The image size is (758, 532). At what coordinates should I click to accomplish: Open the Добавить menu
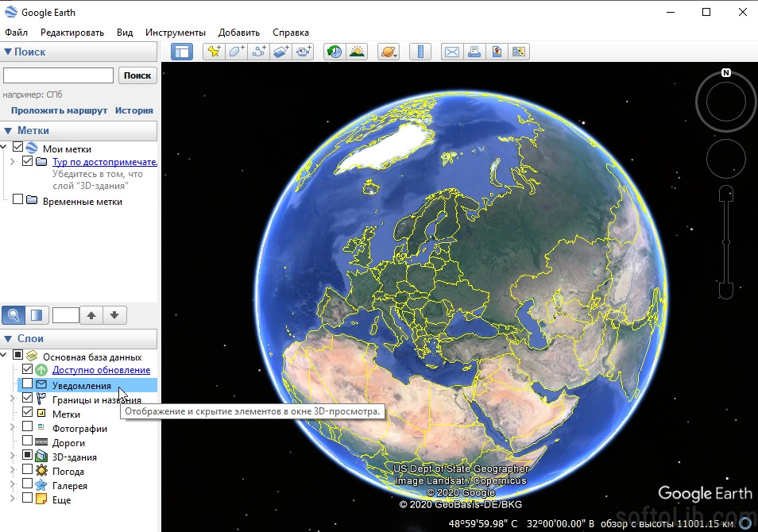pos(239,33)
